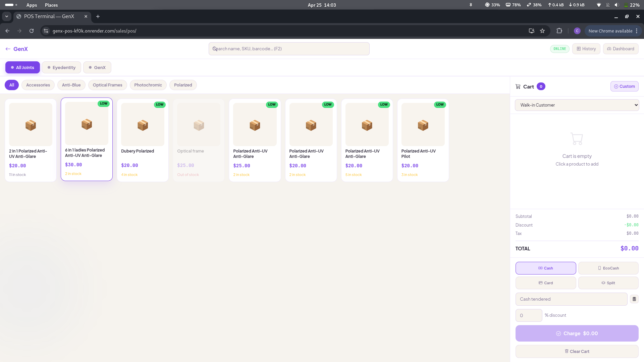Click the ONLINE status badge
This screenshot has width=644, height=362.
559,49
